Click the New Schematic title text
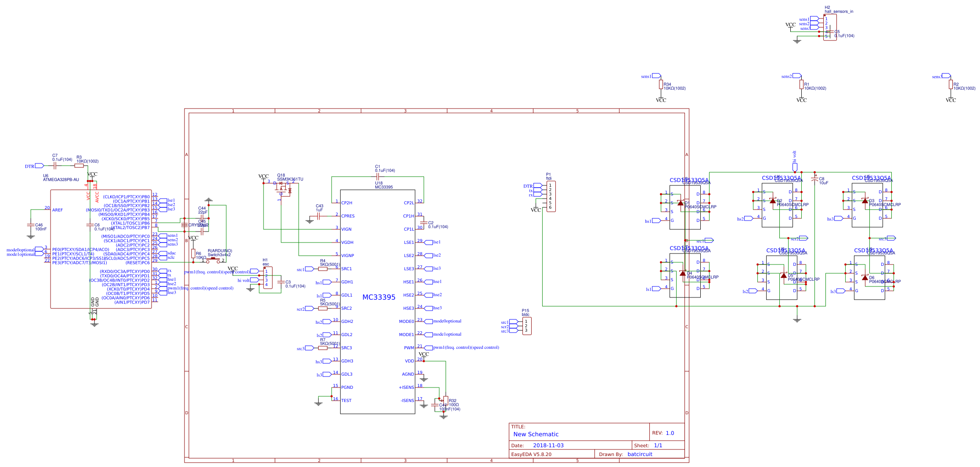 coord(536,434)
